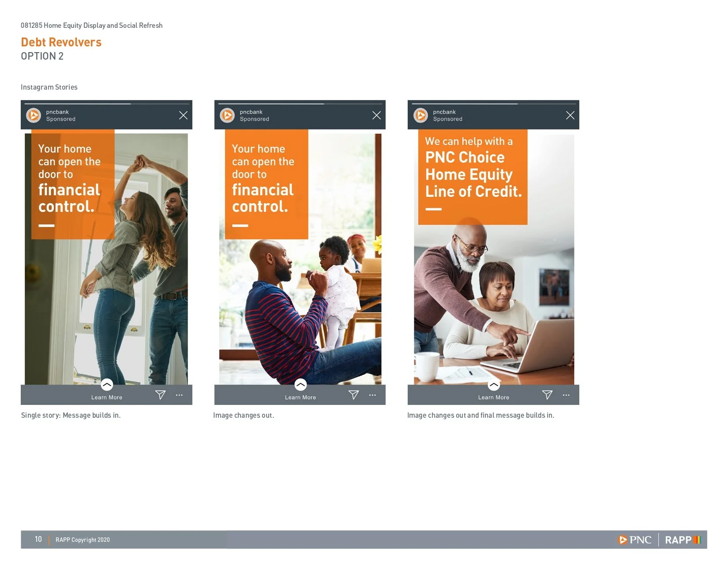Click page number 10 in footer

[x=38, y=539]
